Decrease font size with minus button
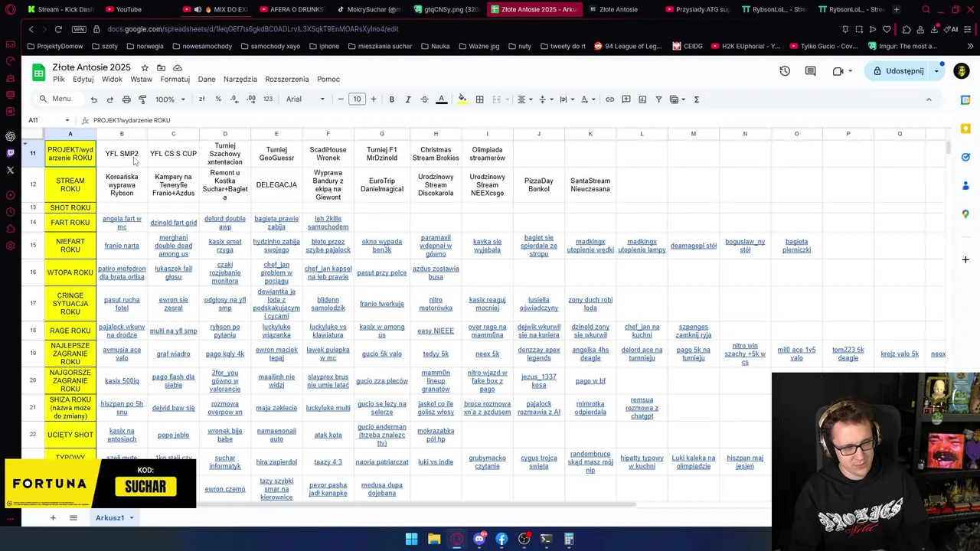 tap(341, 99)
